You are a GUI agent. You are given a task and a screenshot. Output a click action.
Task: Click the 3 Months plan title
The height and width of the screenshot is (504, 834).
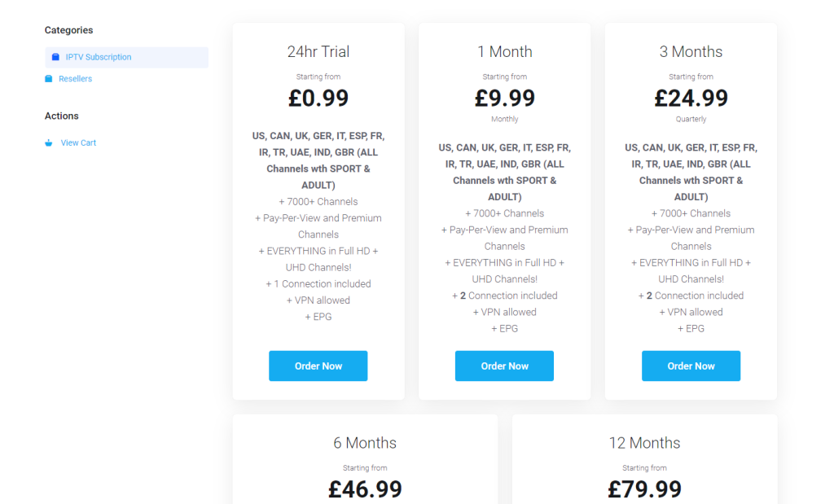tap(691, 51)
